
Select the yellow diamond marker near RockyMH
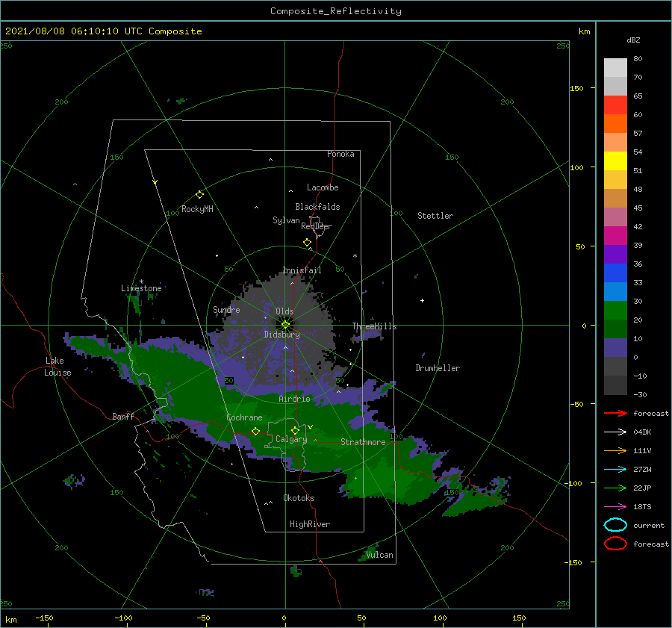pos(199,195)
